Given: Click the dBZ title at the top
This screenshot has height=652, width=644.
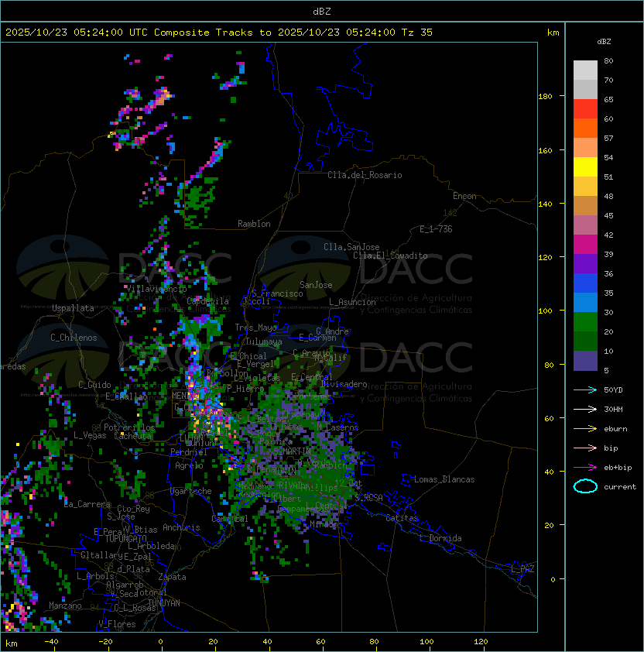Looking at the screenshot, I should tap(322, 11).
